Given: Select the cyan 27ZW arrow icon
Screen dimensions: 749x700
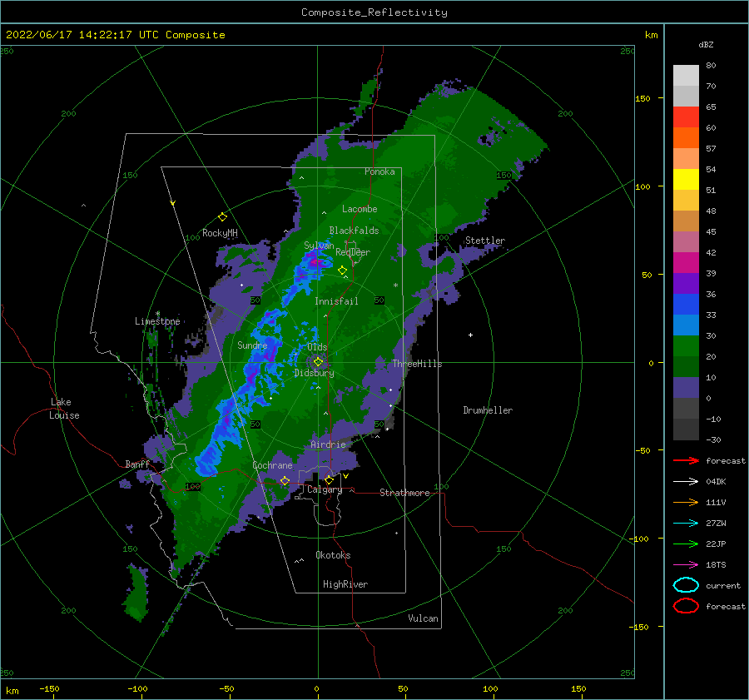Looking at the screenshot, I should click(686, 524).
